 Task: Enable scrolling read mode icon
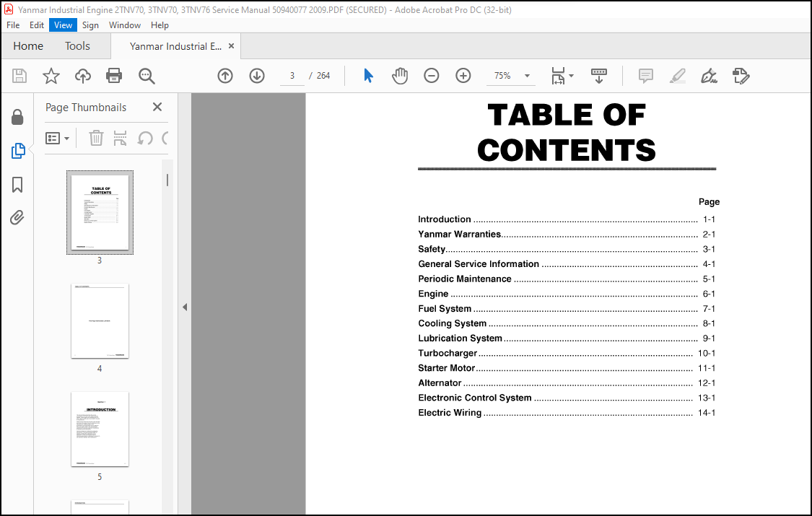598,76
